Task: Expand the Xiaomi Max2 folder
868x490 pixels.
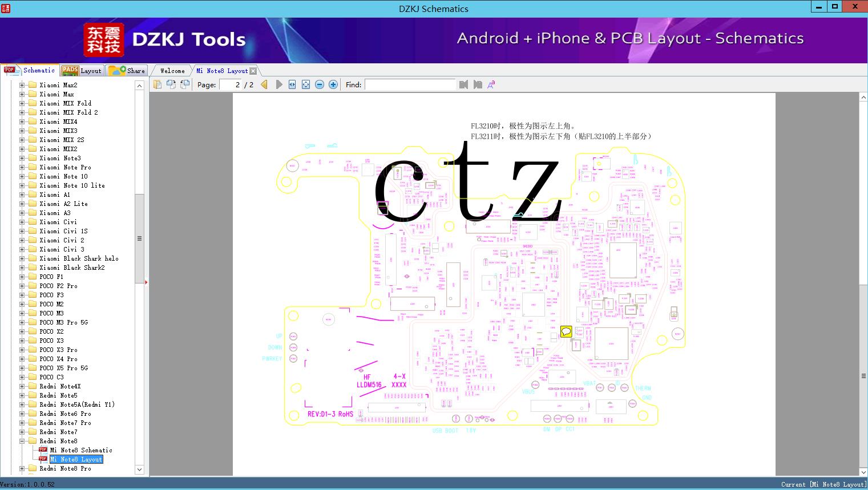Action: 22,85
